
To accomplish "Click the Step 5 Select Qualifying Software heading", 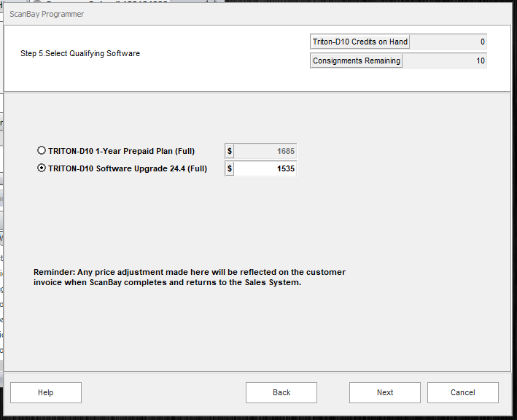I will [x=80, y=53].
